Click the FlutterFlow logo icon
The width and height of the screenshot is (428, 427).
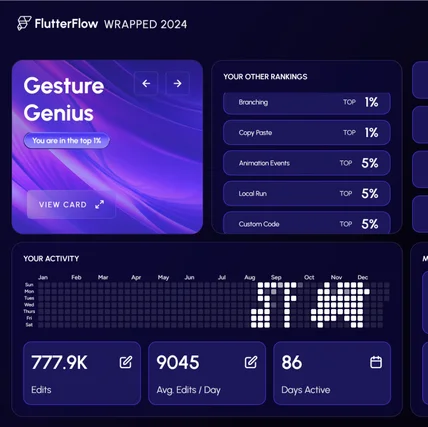pos(24,23)
